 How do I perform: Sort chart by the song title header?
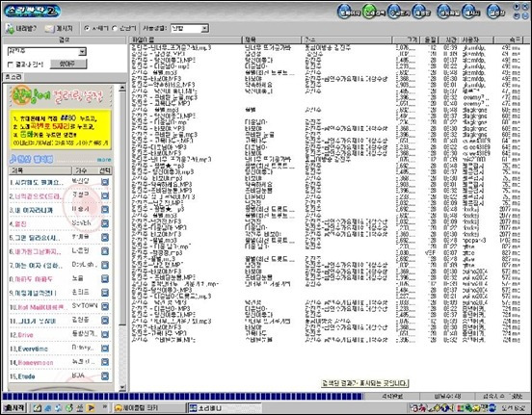coord(40,170)
